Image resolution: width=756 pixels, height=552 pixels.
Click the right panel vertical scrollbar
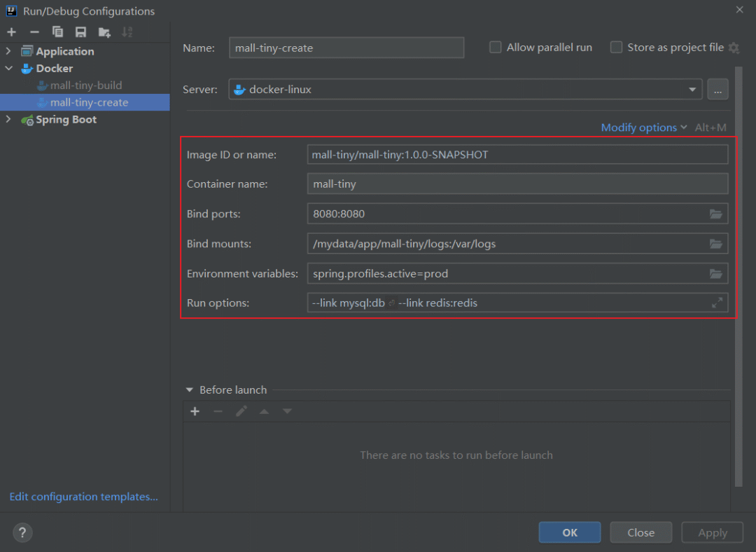pos(738,277)
